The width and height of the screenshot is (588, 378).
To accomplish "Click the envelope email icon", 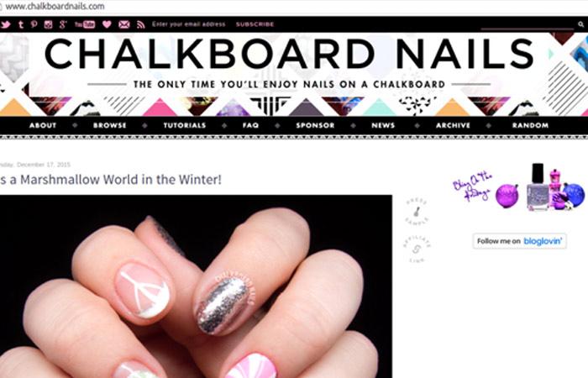I will pos(124,24).
